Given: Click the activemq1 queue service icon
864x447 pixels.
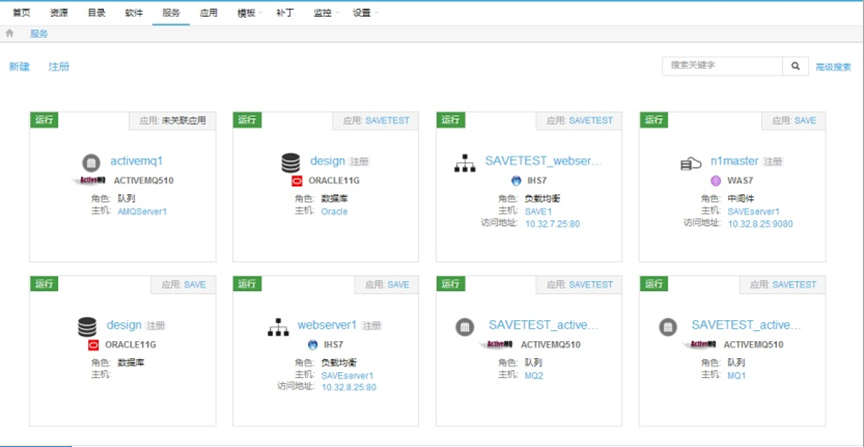Looking at the screenshot, I should [91, 161].
